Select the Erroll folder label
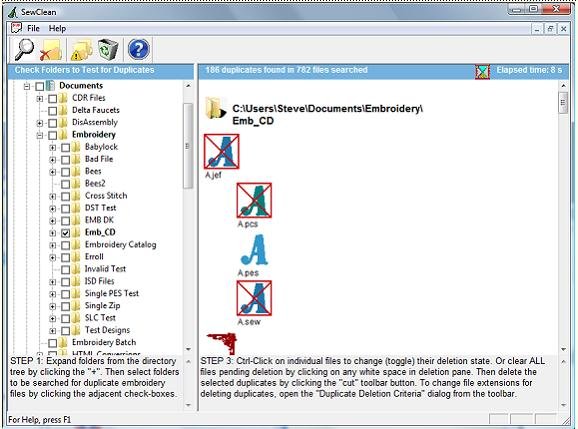Screen dimensions: 578x429 [94, 257]
